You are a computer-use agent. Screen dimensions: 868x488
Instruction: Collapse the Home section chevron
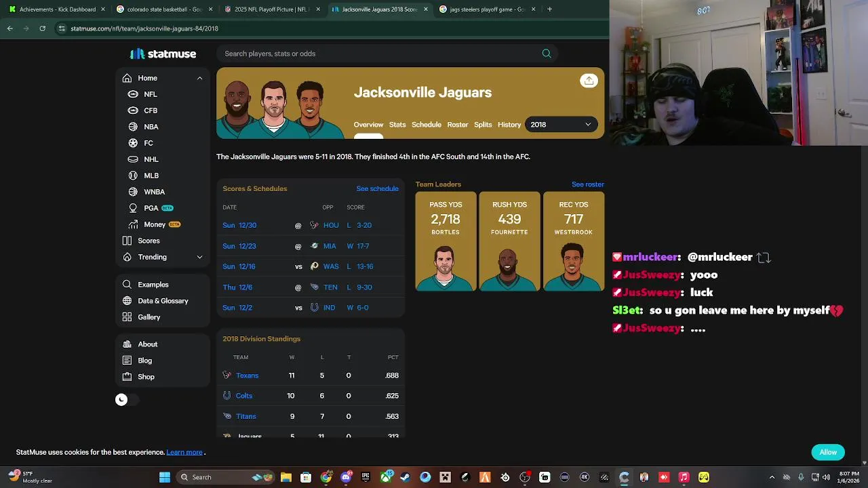tap(199, 78)
